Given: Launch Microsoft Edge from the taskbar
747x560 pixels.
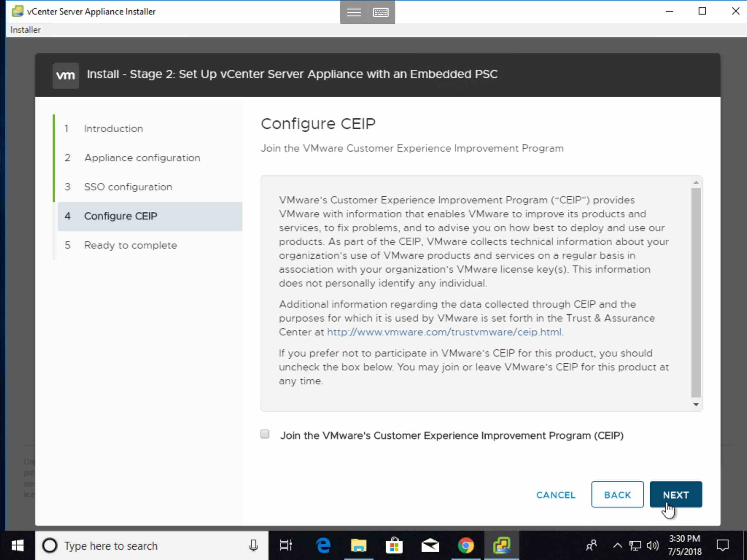Looking at the screenshot, I should [323, 545].
